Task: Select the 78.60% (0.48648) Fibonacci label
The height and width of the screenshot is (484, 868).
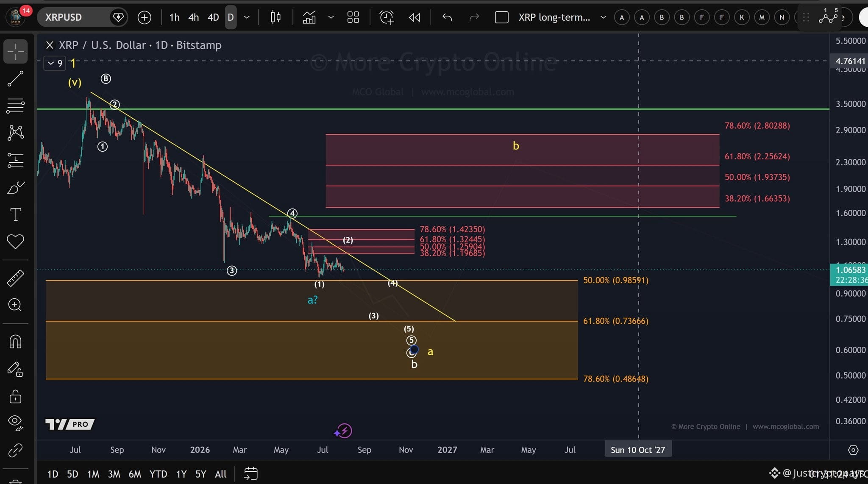Action: click(x=616, y=378)
